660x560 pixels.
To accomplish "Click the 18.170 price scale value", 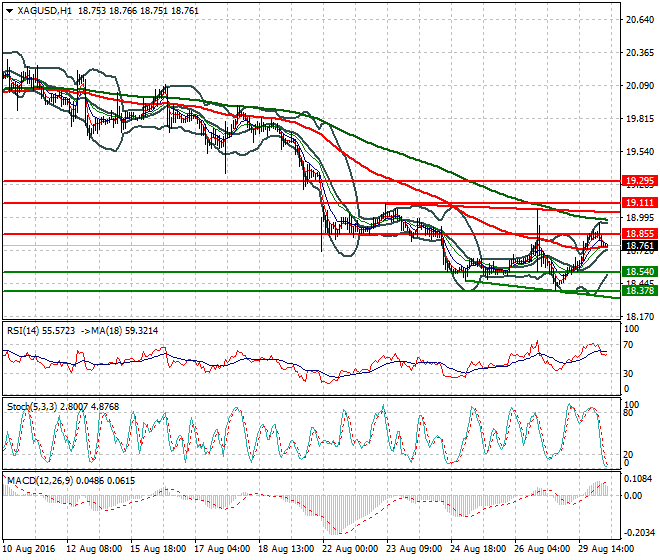I will click(640, 317).
